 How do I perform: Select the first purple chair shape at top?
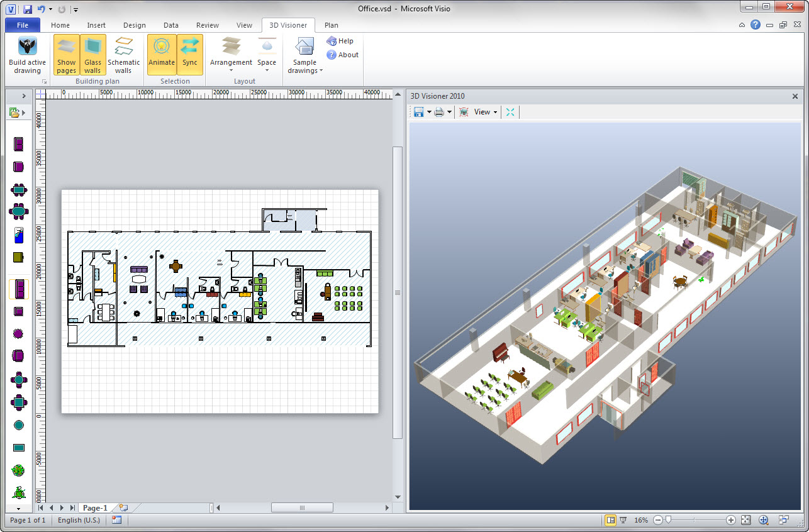pos(18,144)
